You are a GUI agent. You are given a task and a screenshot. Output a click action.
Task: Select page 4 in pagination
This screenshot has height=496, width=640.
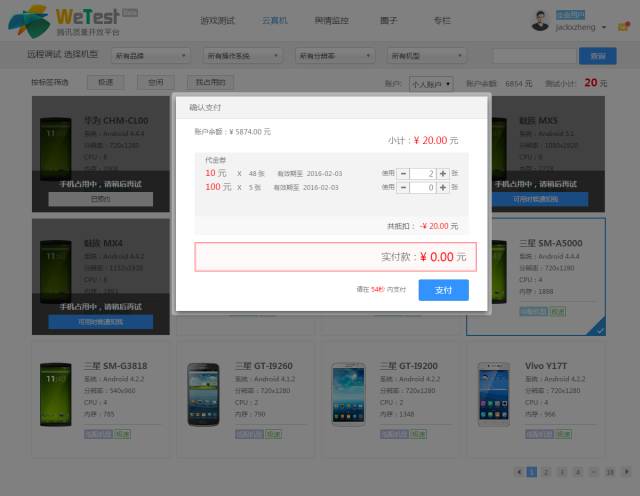(578, 472)
